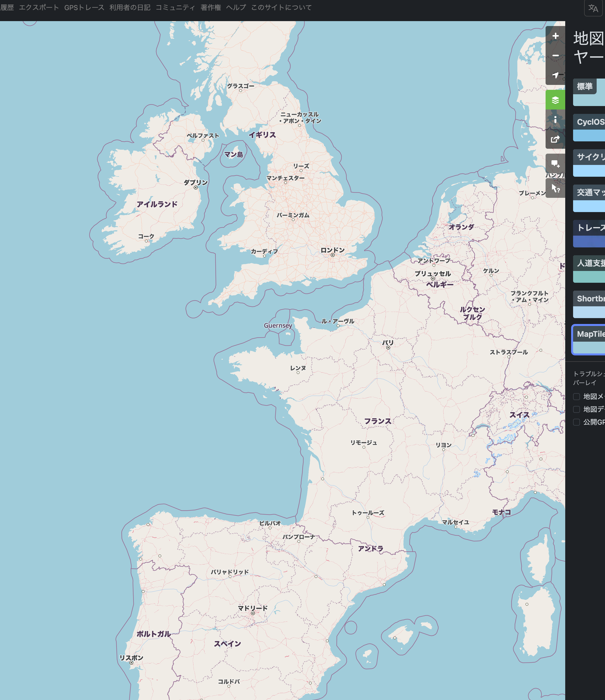This screenshot has height=700, width=605.
Task: Click the パリ city label
Action: 388,343
